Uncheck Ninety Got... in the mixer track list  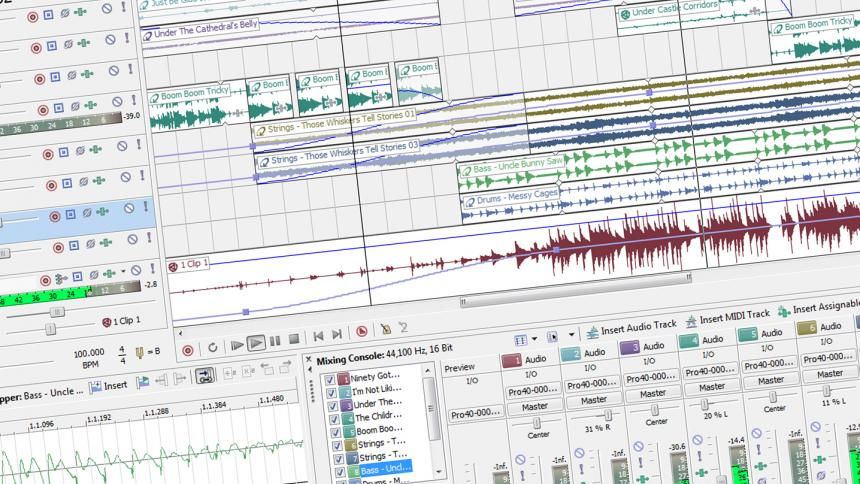pyautogui.click(x=329, y=380)
